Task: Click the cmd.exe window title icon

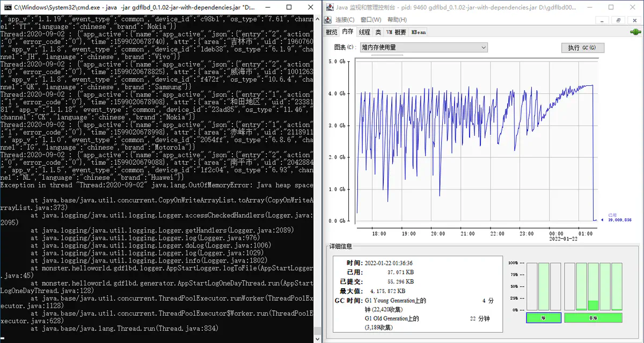Action: click(7, 6)
